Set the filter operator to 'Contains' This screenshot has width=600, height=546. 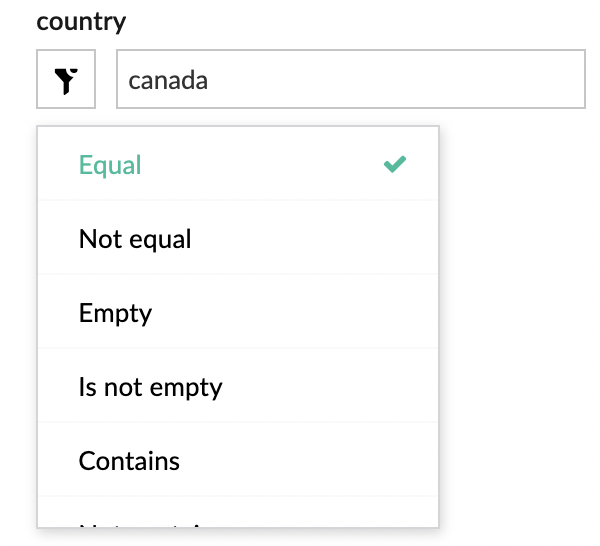coord(129,461)
